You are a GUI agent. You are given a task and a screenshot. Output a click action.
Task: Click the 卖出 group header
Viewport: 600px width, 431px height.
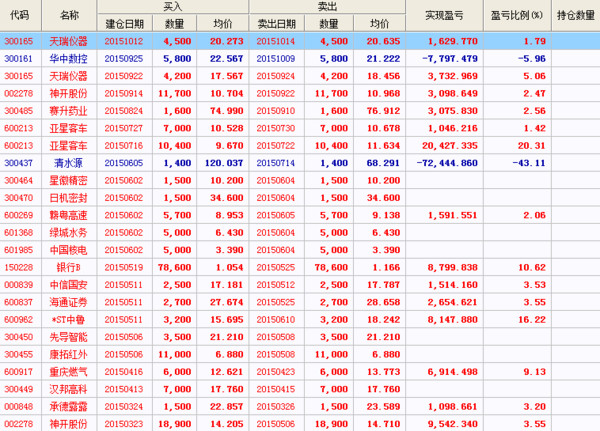[x=327, y=7]
